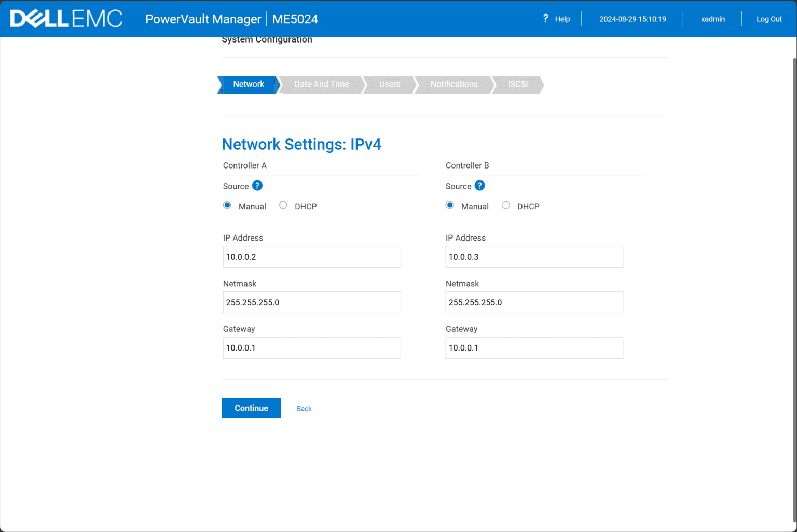Select Manual source for Controller A

tap(227, 205)
